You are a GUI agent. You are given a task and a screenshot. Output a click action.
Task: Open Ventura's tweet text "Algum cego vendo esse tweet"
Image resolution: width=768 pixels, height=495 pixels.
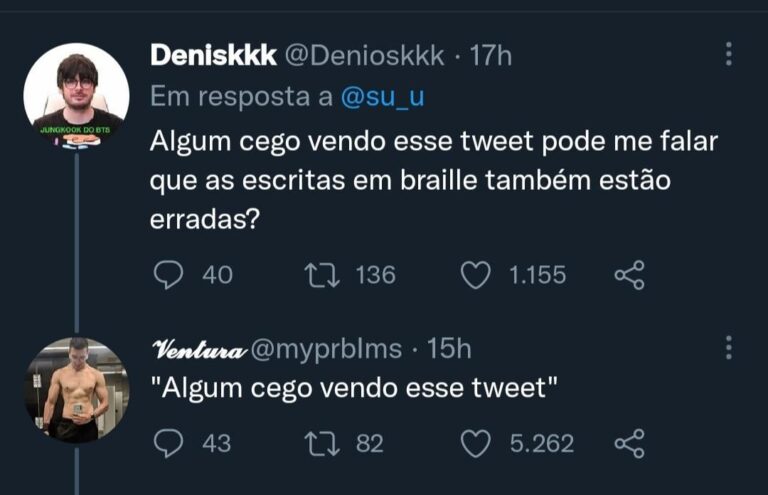click(x=354, y=390)
